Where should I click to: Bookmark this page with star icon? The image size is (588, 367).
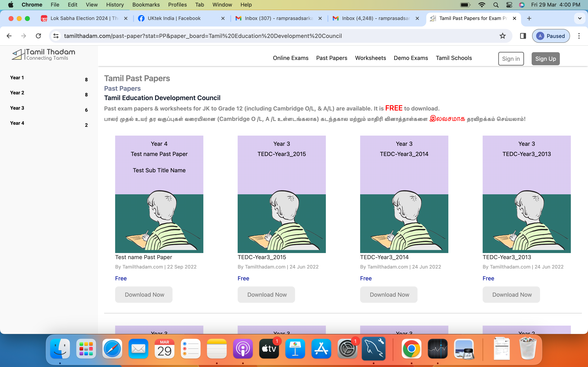(502, 36)
